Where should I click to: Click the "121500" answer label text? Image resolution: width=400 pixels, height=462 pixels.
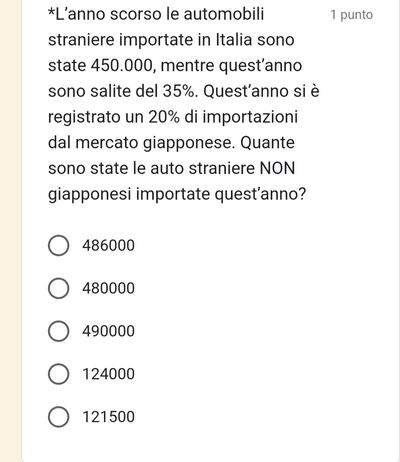click(x=108, y=417)
